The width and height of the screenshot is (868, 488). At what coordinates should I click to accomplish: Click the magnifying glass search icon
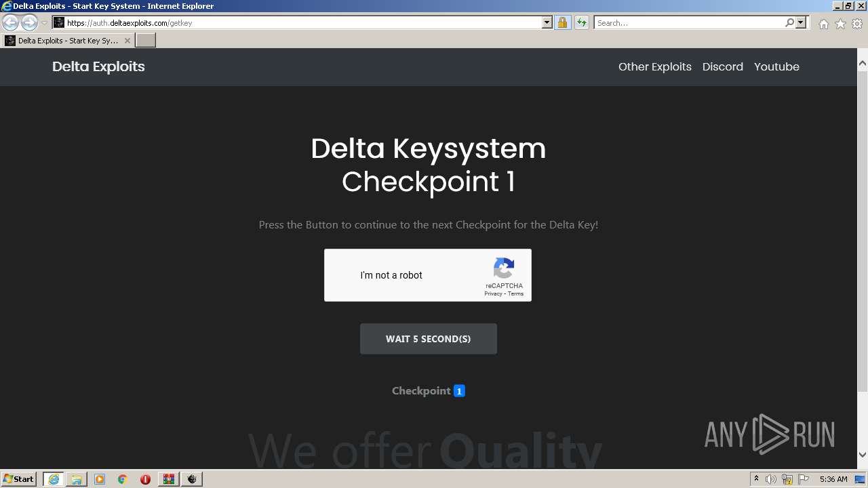(789, 23)
